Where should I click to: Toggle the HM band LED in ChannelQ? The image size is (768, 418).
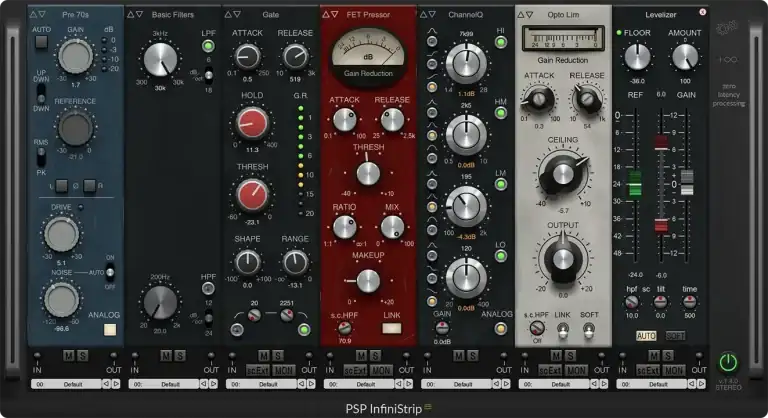[501, 114]
